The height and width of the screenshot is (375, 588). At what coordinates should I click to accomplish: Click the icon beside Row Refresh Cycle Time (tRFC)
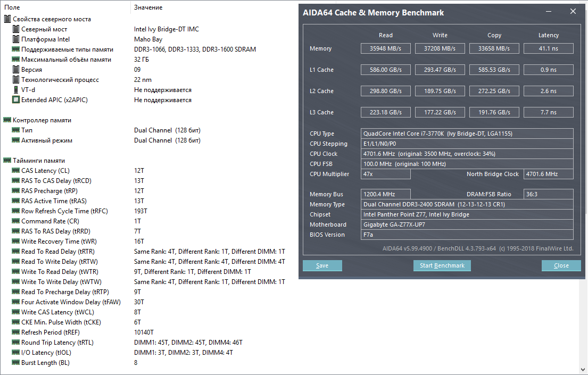pos(16,211)
